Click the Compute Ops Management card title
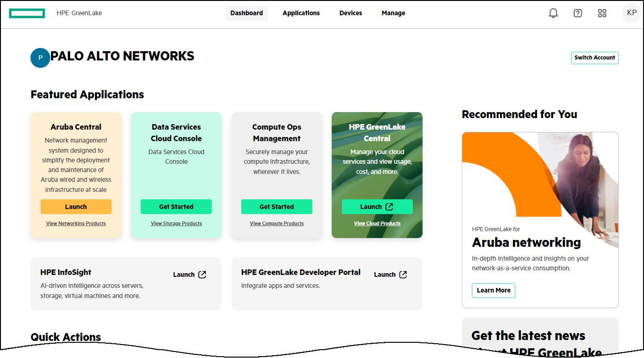 277,132
